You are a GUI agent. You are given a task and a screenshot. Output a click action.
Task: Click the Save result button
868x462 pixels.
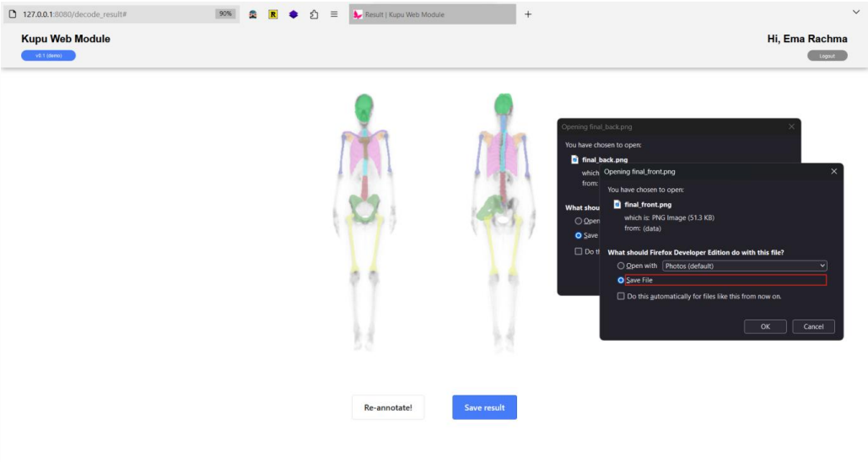484,407
